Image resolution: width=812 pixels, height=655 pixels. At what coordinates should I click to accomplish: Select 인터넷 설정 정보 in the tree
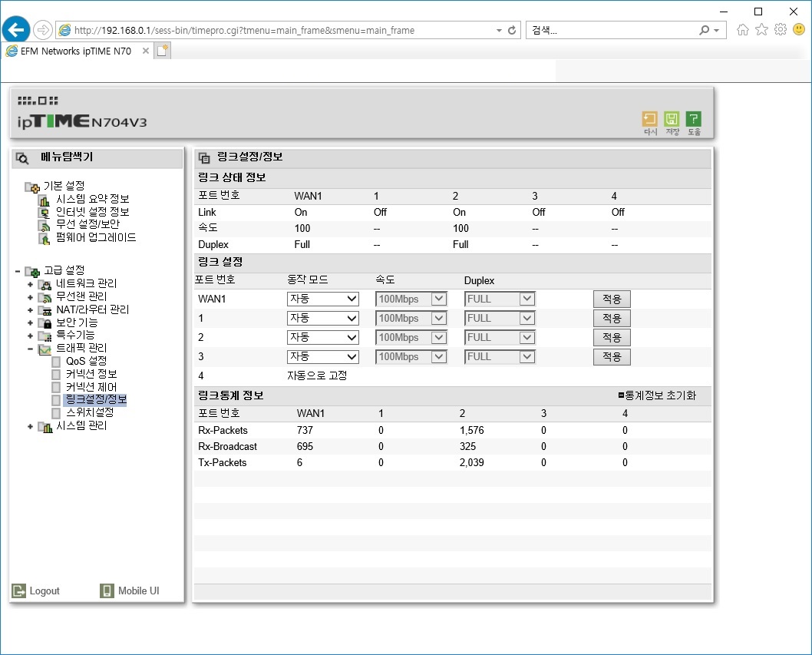pyautogui.click(x=92, y=211)
